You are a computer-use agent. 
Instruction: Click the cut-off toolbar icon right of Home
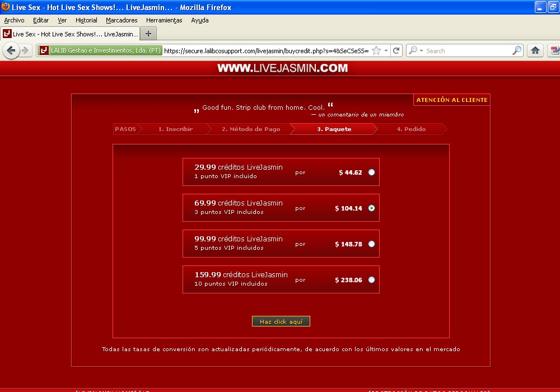click(554, 50)
